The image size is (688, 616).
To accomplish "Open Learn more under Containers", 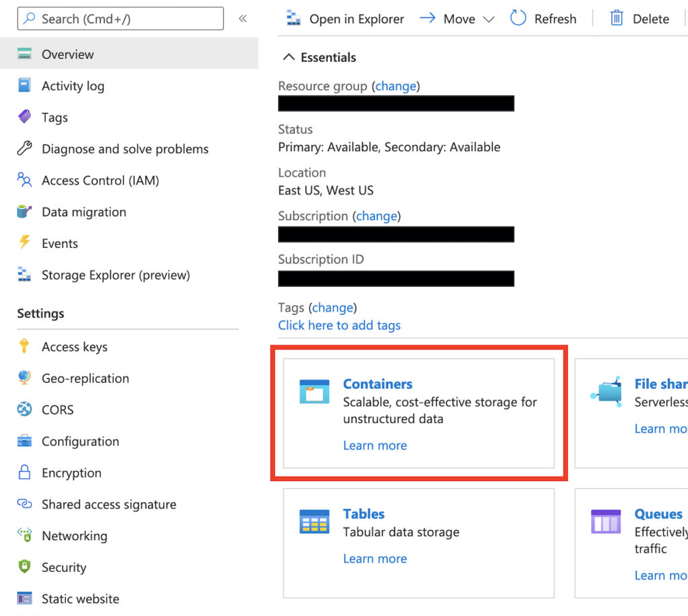I will point(375,445).
